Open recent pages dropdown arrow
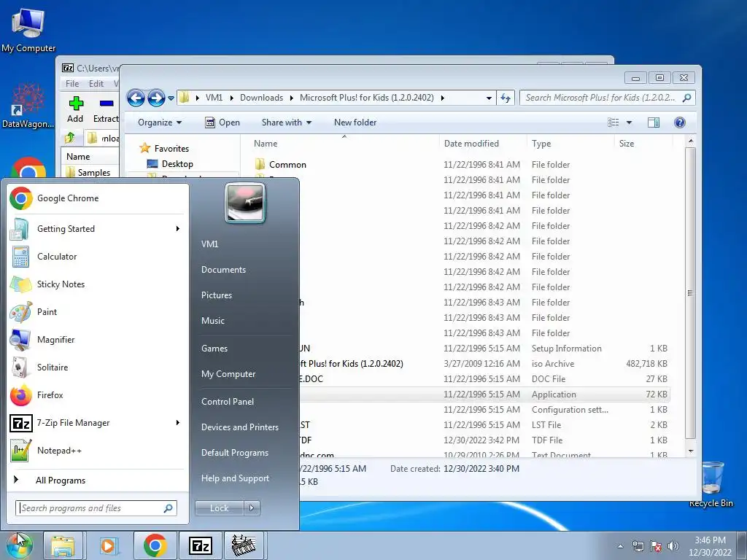The image size is (747, 560). click(171, 98)
